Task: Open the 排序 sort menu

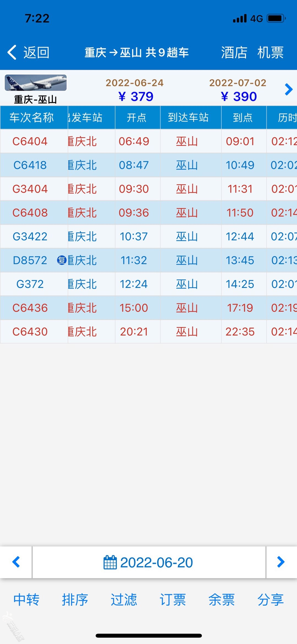Action: click(x=75, y=600)
